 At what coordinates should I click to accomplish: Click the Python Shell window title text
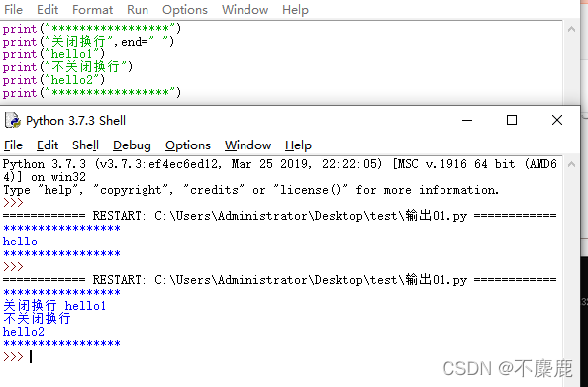click(75, 121)
